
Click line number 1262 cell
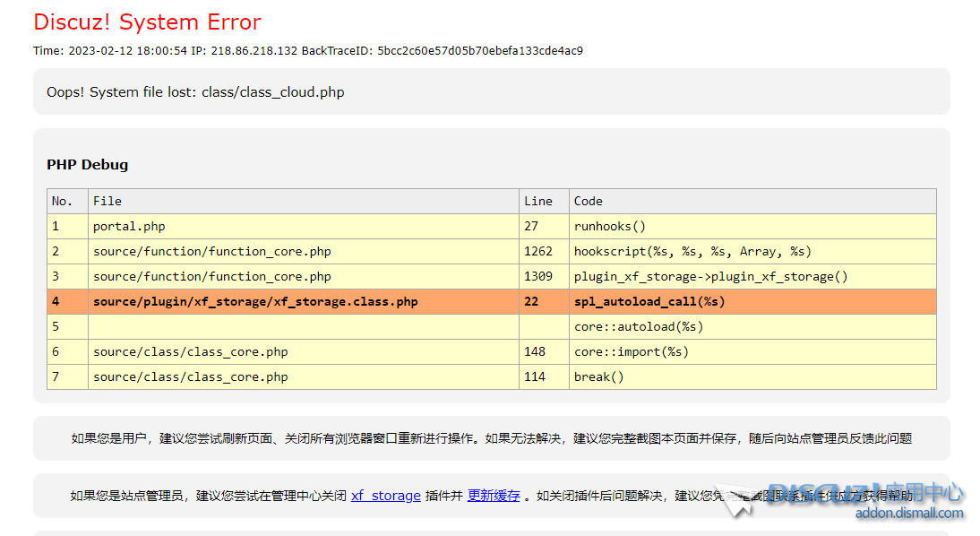point(544,252)
